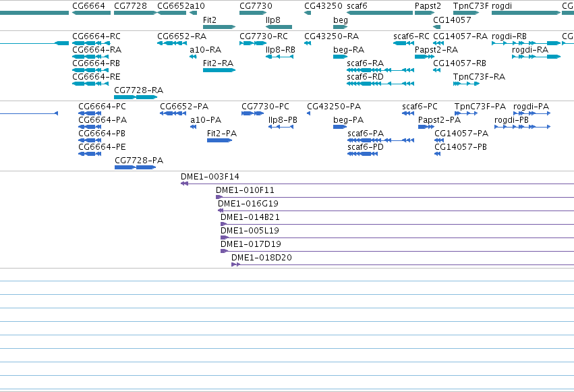Click the CG14057-RB transcript label
Image resolution: width=574 pixels, height=392 pixels.
[x=460, y=63]
